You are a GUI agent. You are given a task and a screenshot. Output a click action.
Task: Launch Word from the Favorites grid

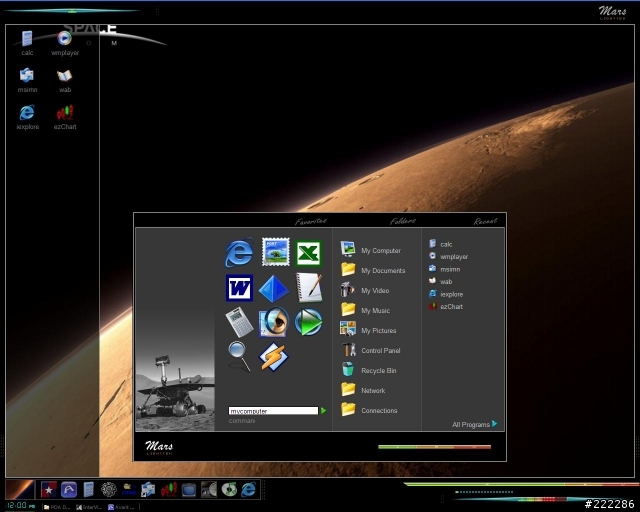pos(239,288)
